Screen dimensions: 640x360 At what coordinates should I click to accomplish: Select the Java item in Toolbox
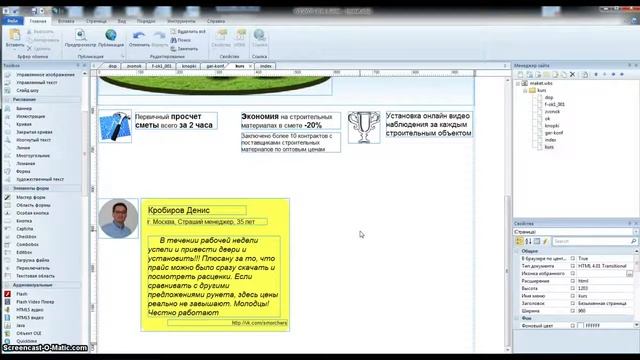click(x=20, y=325)
